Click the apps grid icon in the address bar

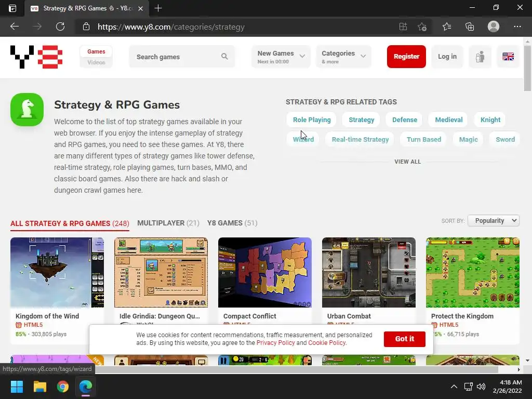click(403, 26)
